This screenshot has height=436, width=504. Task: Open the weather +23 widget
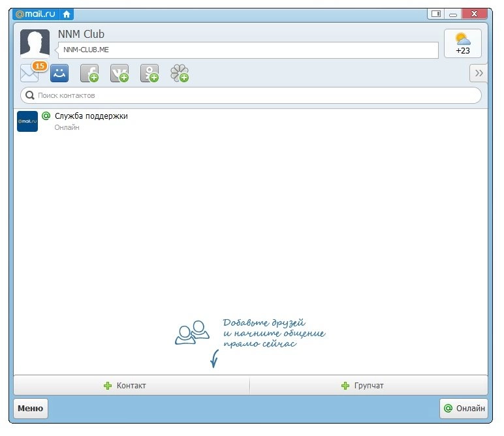click(x=462, y=43)
